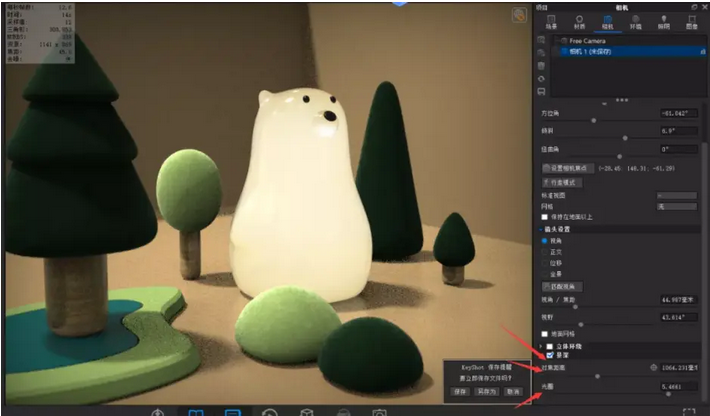Open the 标准视图 dropdown

(x=676, y=194)
